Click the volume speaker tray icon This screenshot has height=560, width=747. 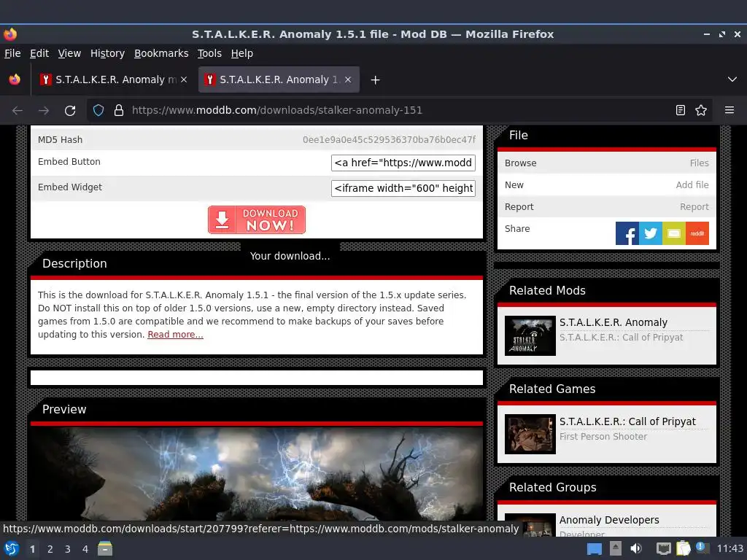click(x=636, y=548)
